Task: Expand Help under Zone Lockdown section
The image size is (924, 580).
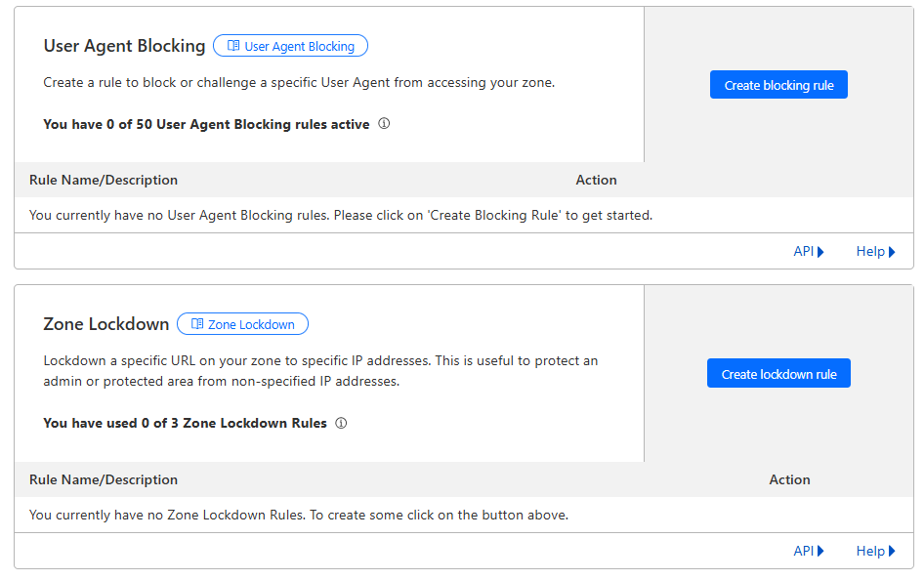Action: pyautogui.click(x=876, y=551)
